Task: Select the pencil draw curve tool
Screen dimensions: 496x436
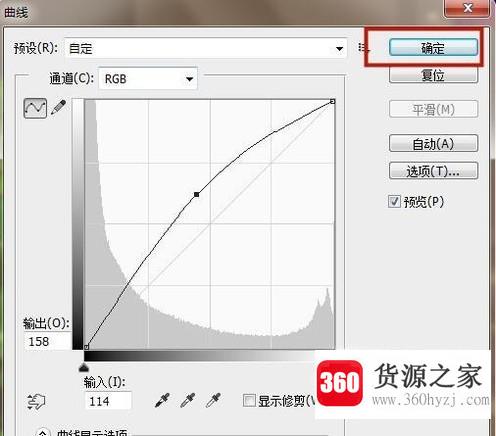Action: point(58,107)
